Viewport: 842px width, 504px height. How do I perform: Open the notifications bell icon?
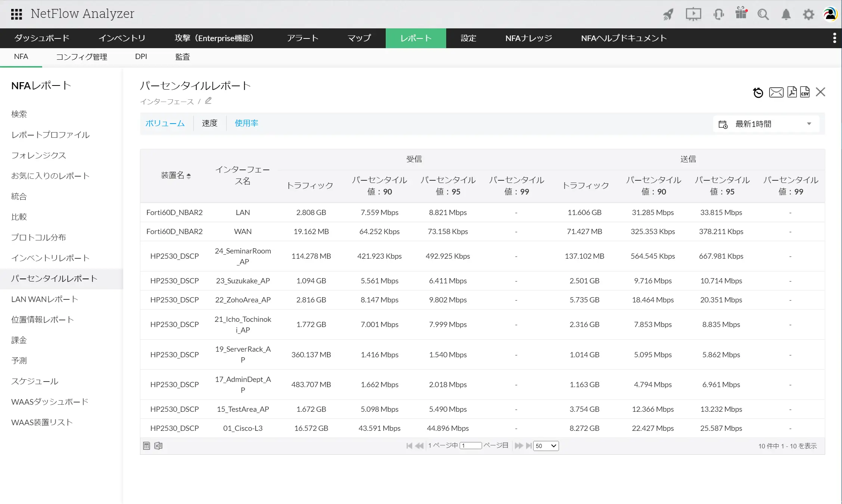(x=786, y=15)
